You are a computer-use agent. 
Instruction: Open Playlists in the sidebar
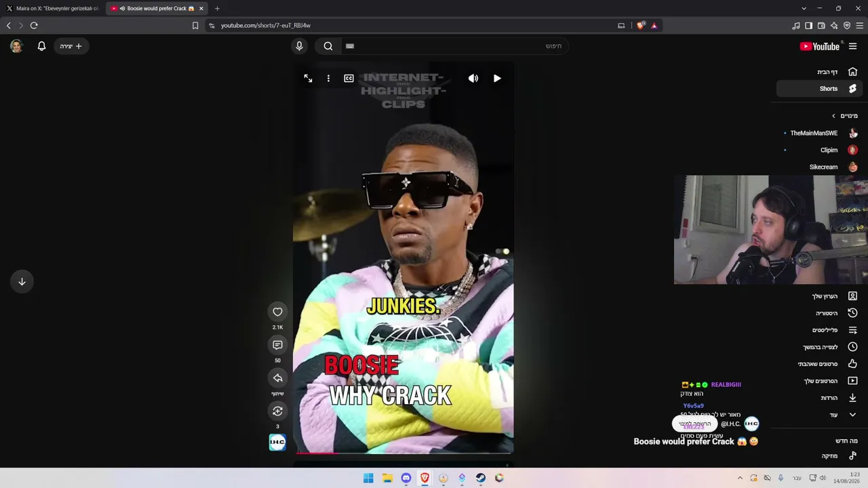click(819, 330)
